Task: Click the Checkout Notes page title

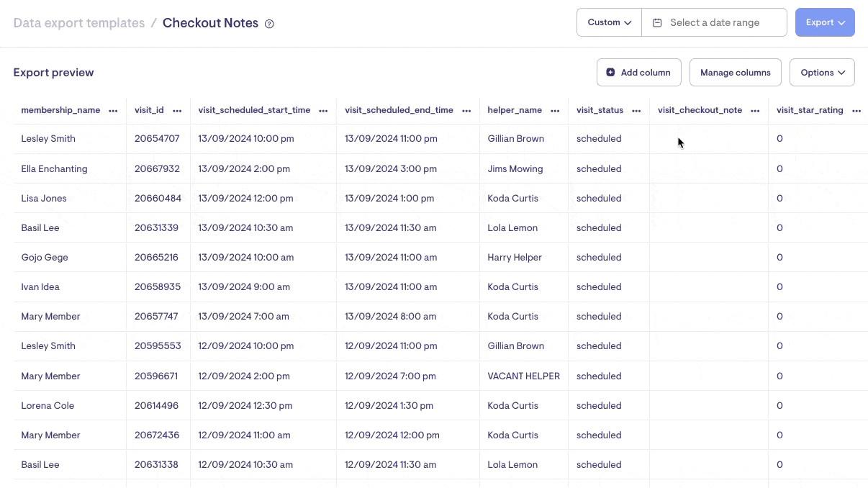Action: coord(210,23)
